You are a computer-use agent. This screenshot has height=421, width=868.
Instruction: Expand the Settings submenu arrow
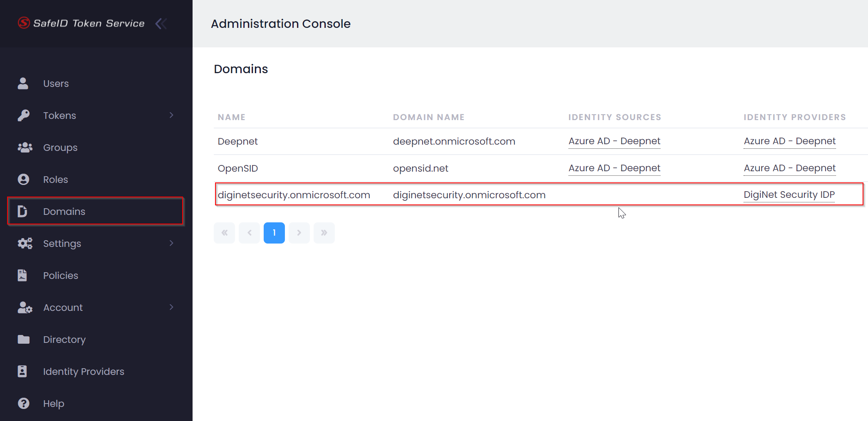(x=171, y=243)
